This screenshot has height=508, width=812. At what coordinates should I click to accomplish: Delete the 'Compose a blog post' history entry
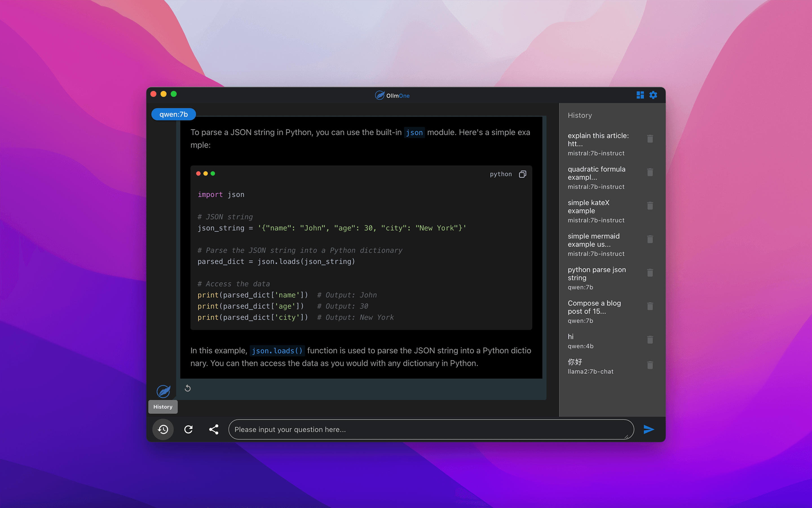650,306
